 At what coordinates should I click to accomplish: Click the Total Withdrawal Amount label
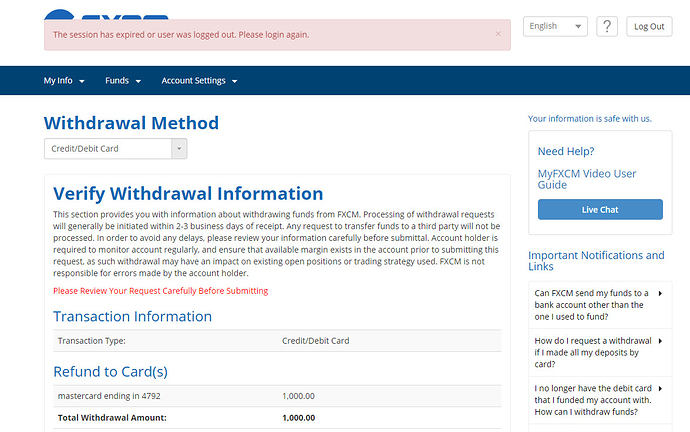(112, 418)
